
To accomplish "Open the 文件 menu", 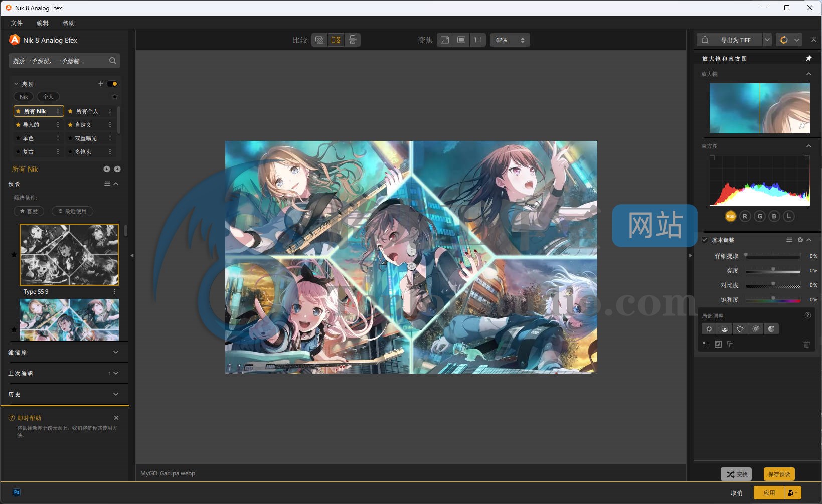I will coord(17,23).
